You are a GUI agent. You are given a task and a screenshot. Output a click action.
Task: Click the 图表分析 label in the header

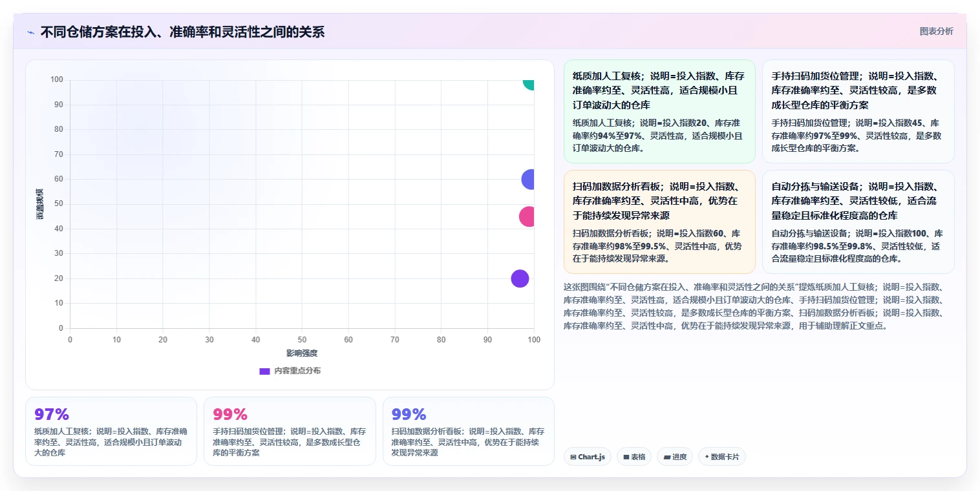point(936,31)
